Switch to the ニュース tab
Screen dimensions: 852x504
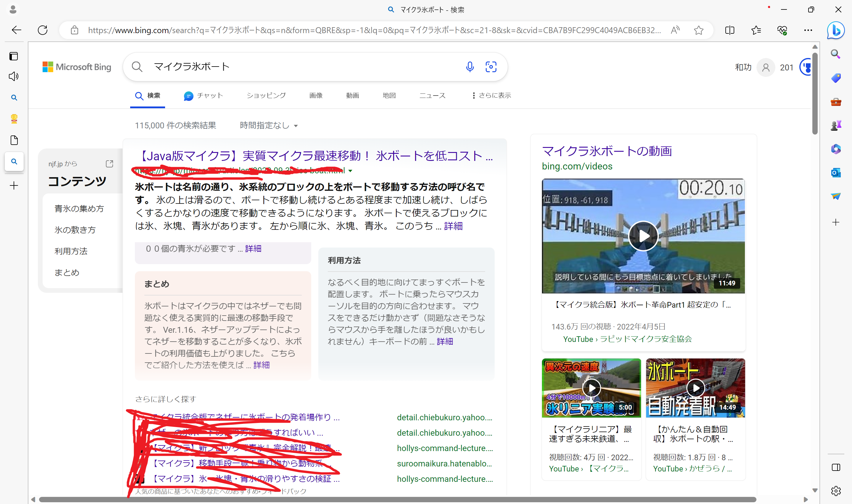click(432, 96)
